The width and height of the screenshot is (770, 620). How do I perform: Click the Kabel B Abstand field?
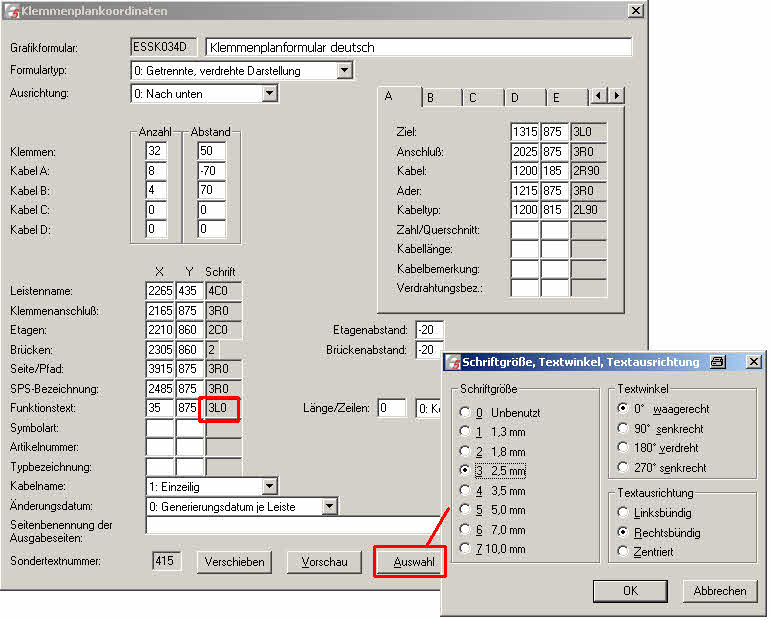pyautogui.click(x=211, y=190)
